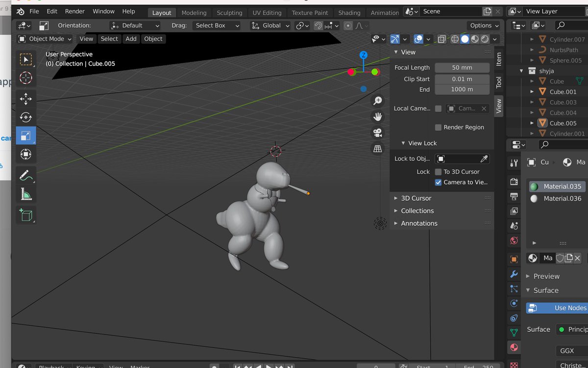Click the pan hand viewport icon
This screenshot has height=368, width=588.
[x=378, y=117]
